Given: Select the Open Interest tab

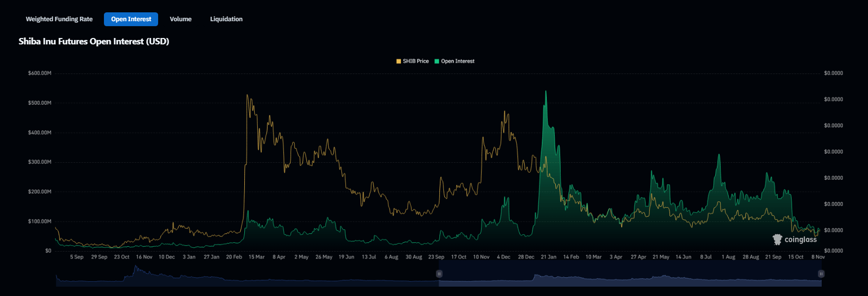Looking at the screenshot, I should tap(131, 19).
